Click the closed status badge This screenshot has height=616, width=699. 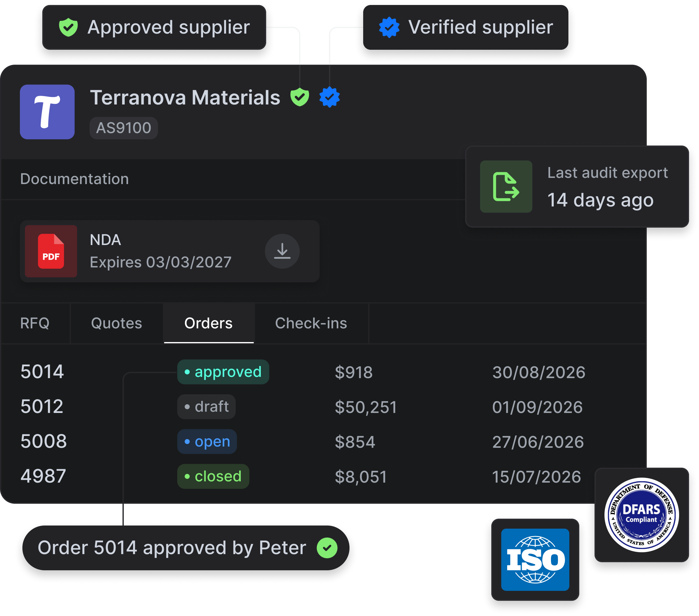213,476
